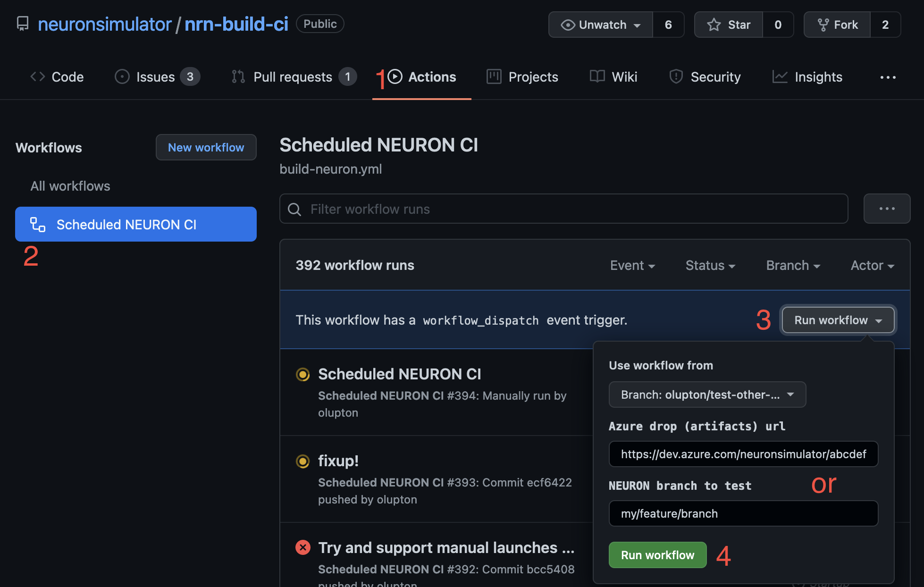This screenshot has height=587, width=924.
Task: Click the New workflow button
Action: pos(206,147)
